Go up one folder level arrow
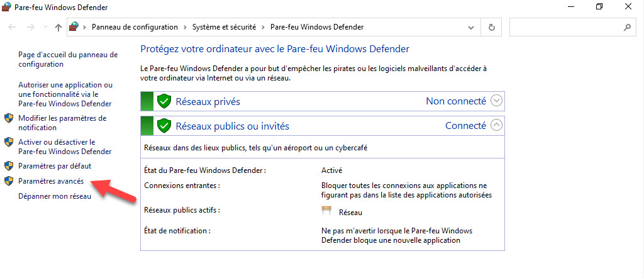 (58, 28)
